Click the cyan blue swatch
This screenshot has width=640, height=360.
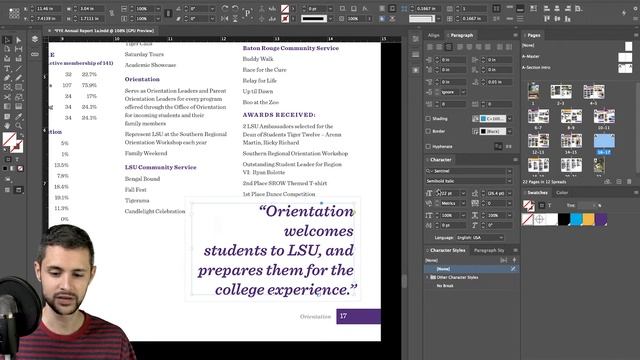tap(576, 220)
